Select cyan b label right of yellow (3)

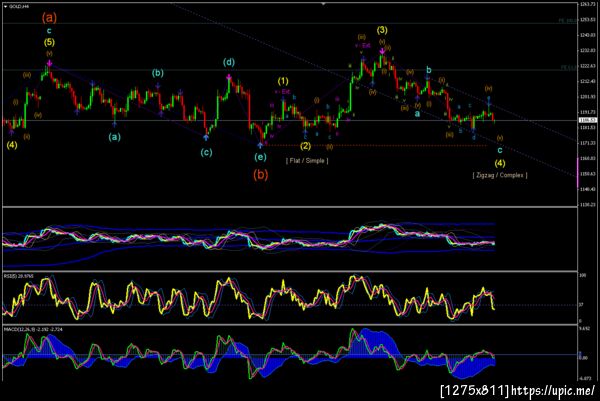click(429, 70)
